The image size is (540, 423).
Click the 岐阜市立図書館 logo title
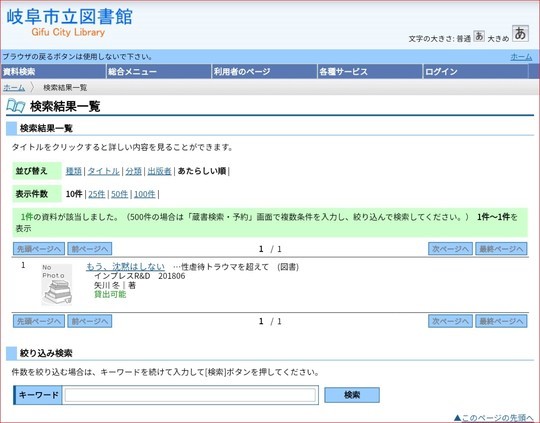(x=70, y=17)
